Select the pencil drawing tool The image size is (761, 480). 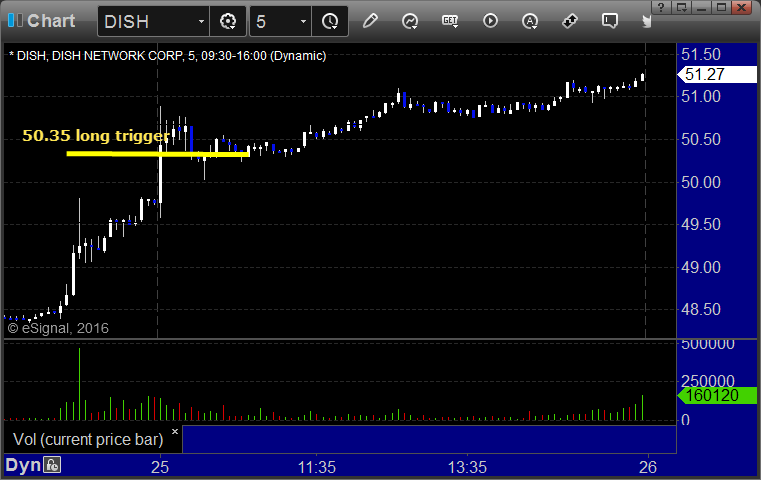pyautogui.click(x=370, y=21)
